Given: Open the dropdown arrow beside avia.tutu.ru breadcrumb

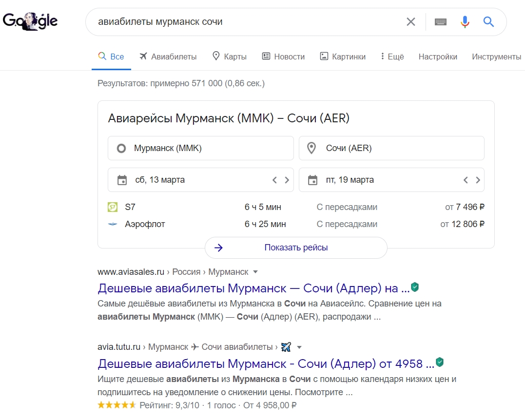Looking at the screenshot, I should (299, 346).
